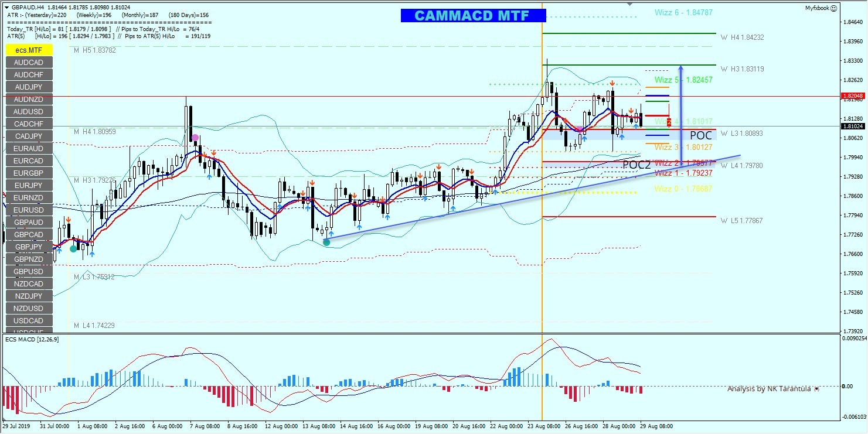Pick the EURUSD symbol button
Screen dimensions: 868x434
[x=29, y=210]
